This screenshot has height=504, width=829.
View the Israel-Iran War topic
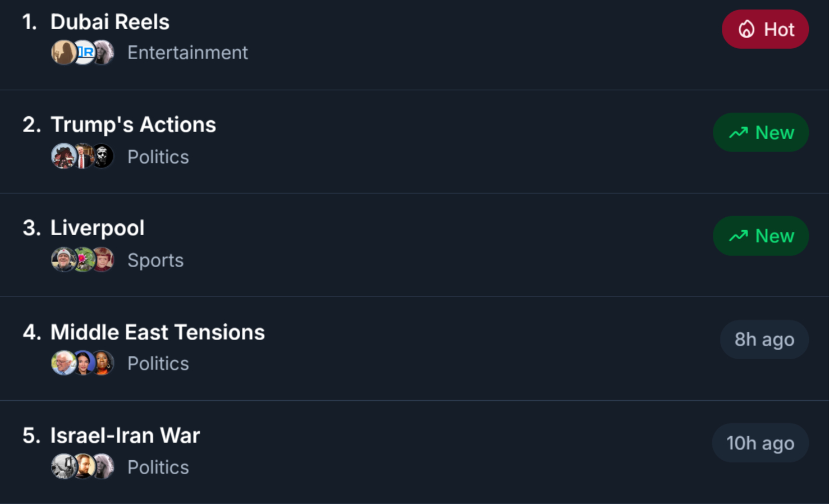125,436
